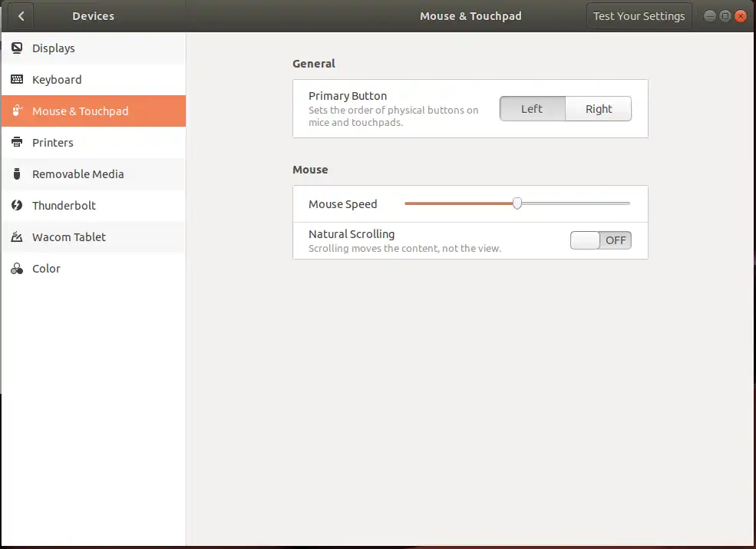
Task: Minimize the settings window
Action: 710,16
